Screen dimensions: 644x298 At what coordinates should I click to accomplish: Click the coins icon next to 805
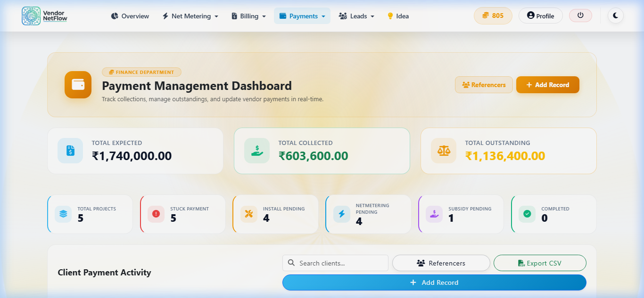pyautogui.click(x=486, y=16)
